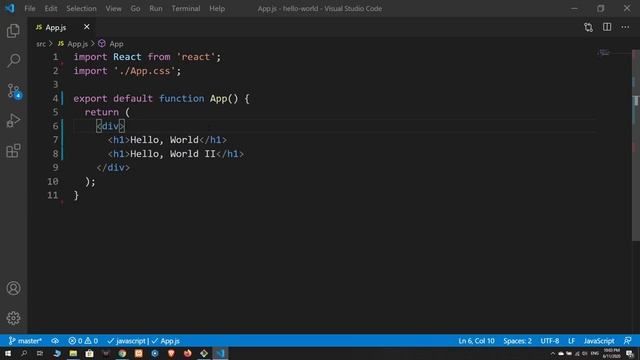Viewport: 640px width, 360px height.
Task: Open Windows taskbar search
Action: click(24, 353)
